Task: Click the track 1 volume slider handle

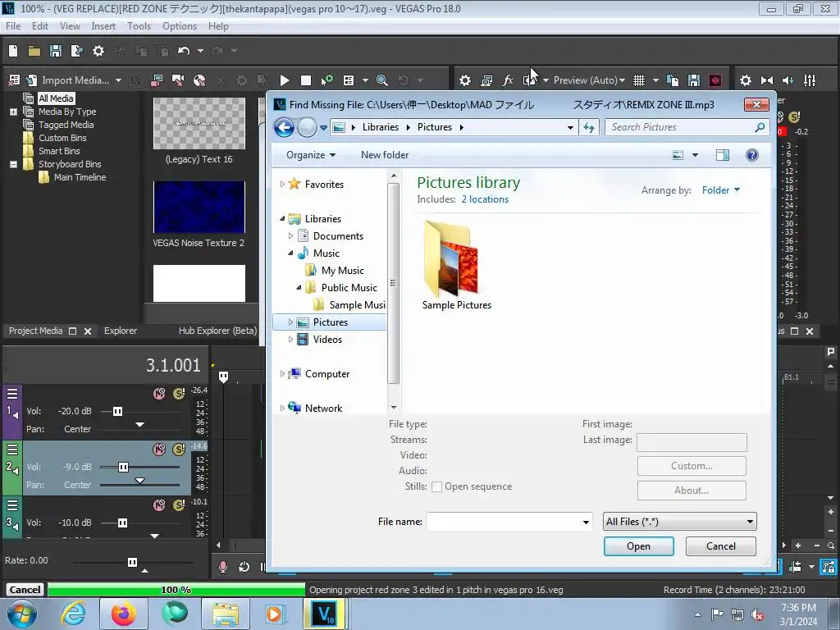Action: 118,412
